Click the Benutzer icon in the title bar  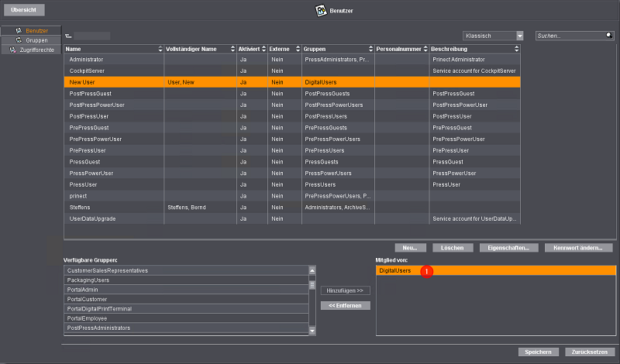coord(321,11)
